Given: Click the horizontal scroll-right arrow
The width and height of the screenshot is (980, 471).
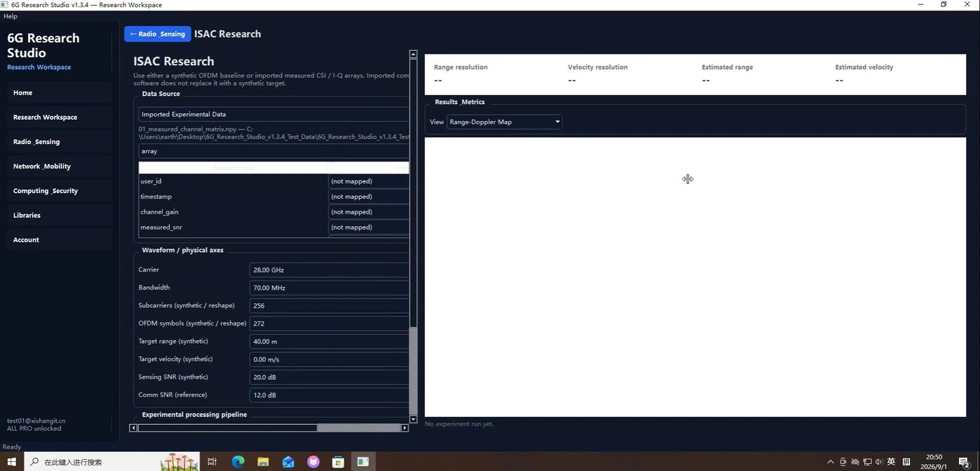Looking at the screenshot, I should coord(405,428).
